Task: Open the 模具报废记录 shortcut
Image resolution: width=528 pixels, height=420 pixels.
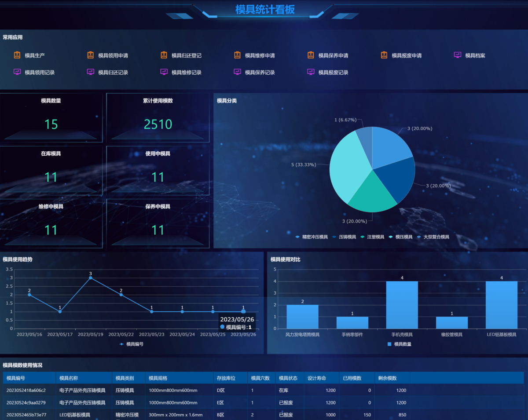Action: (328, 72)
